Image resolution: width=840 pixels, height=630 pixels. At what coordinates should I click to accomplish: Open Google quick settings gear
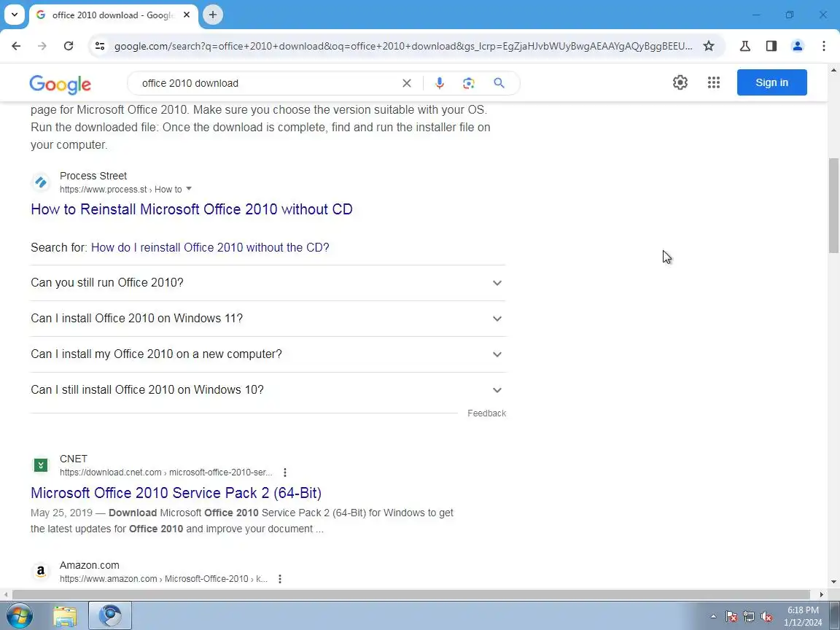point(680,82)
